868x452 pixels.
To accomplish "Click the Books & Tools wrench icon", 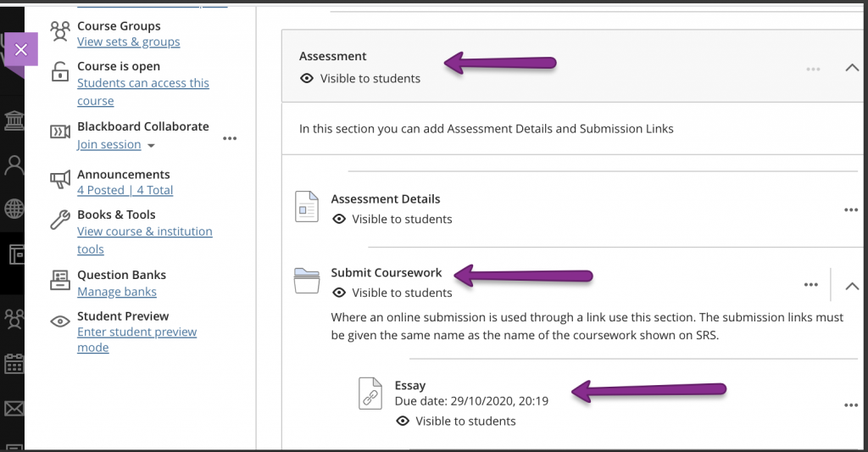I will (x=60, y=220).
